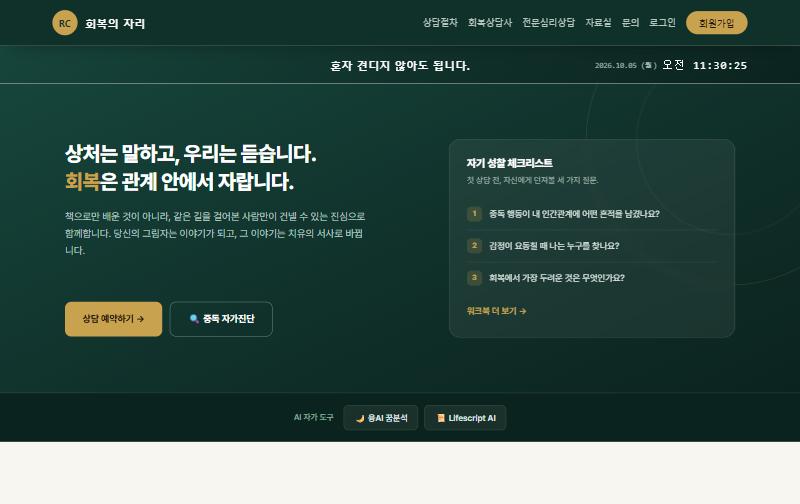Viewport: 800px width, 504px height.
Task: Click question 감정이 요동칠 때 나는 누구를 찾나요?
Action: [x=554, y=246]
